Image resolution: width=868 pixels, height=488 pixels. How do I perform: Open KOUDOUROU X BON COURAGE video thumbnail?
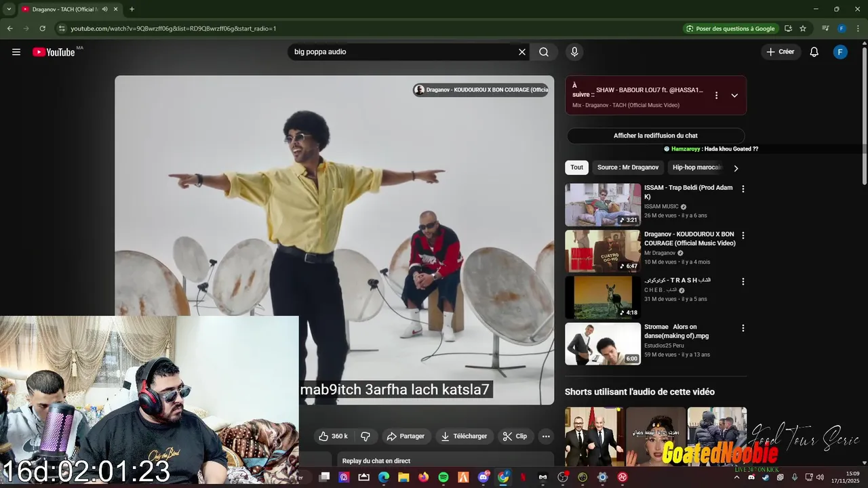603,251
